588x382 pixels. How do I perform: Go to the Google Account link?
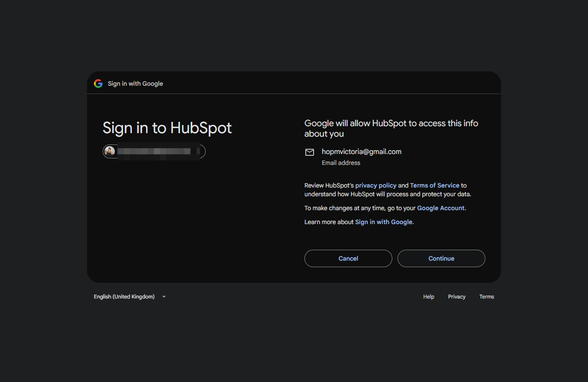tap(441, 208)
